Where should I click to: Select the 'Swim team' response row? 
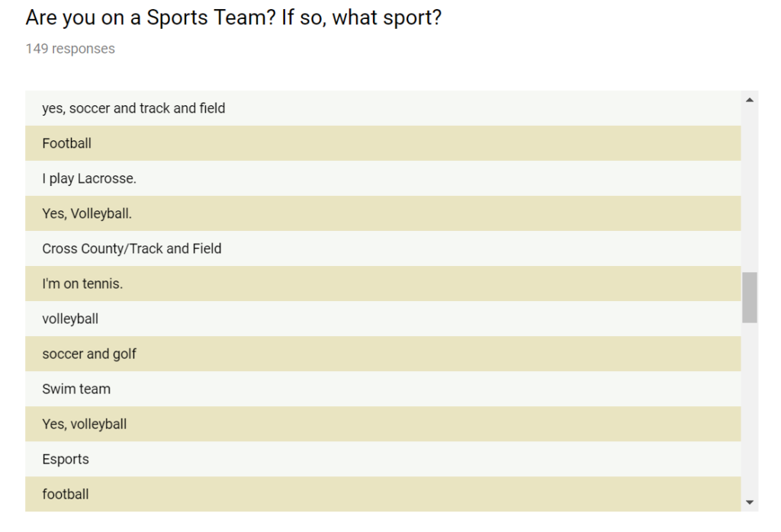point(76,389)
